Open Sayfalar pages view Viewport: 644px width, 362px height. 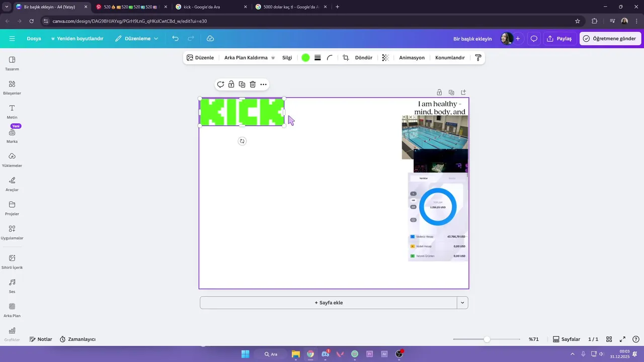pos(567,339)
